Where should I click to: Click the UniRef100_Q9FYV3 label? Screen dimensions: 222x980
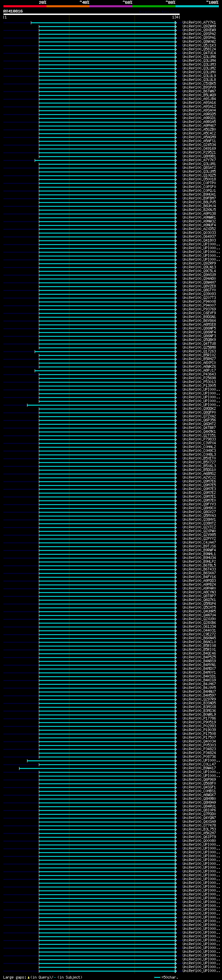[199, 504]
